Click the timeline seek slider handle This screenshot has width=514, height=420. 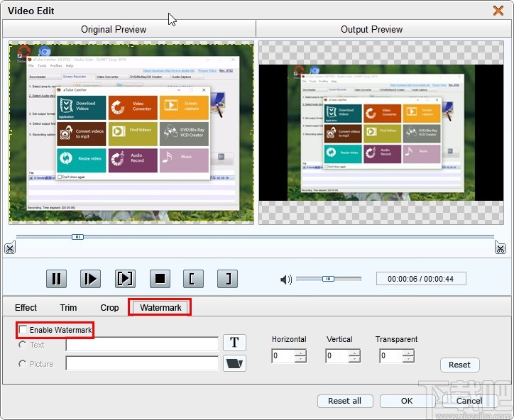(x=77, y=237)
